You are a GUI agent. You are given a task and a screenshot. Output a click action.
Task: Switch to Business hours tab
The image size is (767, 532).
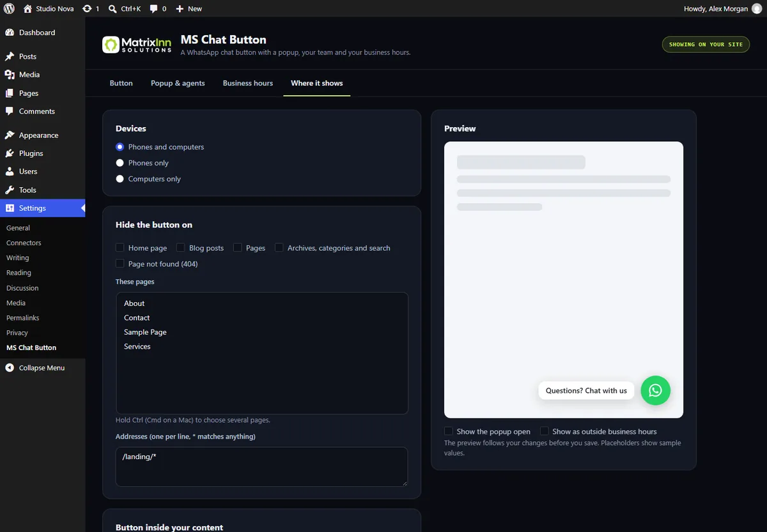[x=248, y=83]
